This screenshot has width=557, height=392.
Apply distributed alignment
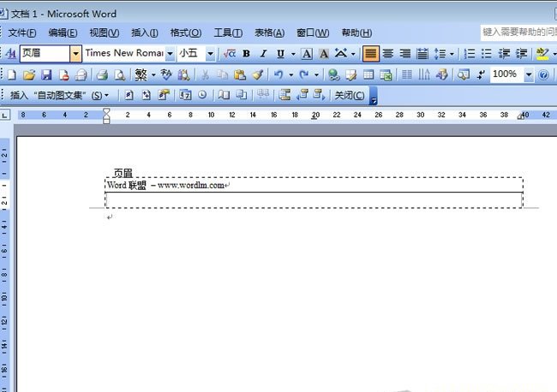click(422, 54)
